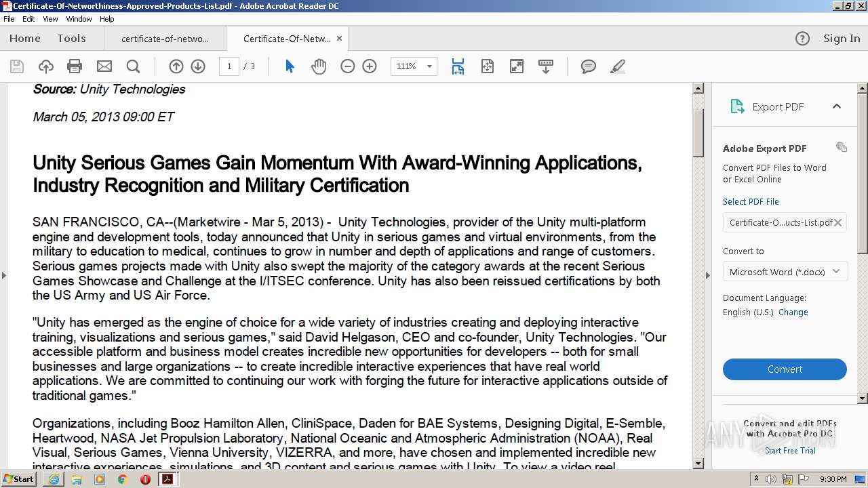Click the document scroll up arrow
868x488 pixels.
click(x=698, y=88)
